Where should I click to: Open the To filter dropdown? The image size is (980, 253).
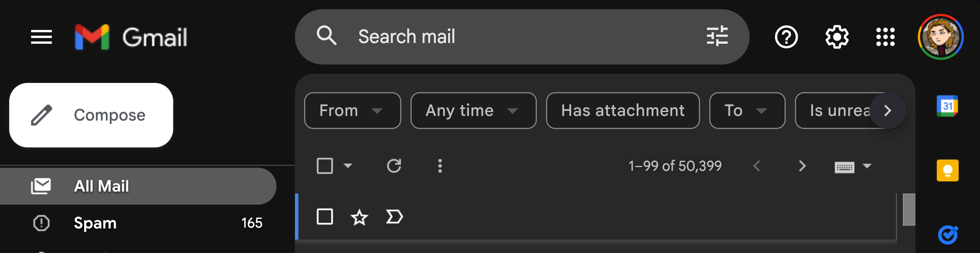coord(747,111)
